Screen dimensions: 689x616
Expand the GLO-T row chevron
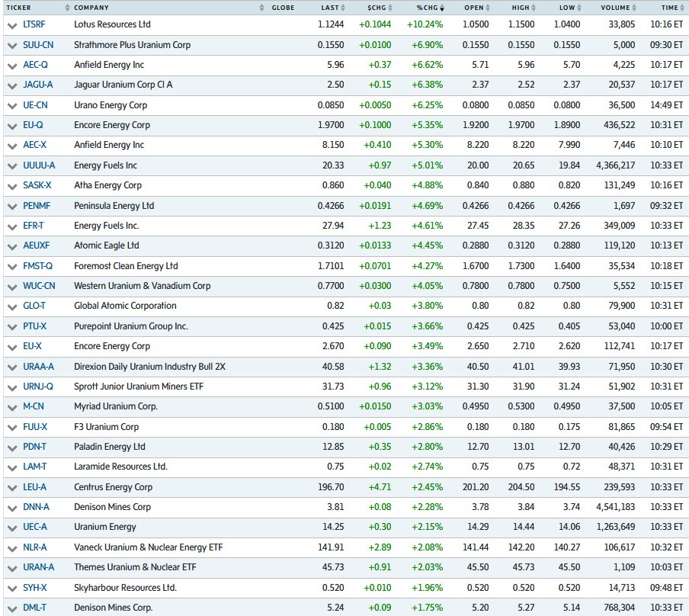coord(12,307)
